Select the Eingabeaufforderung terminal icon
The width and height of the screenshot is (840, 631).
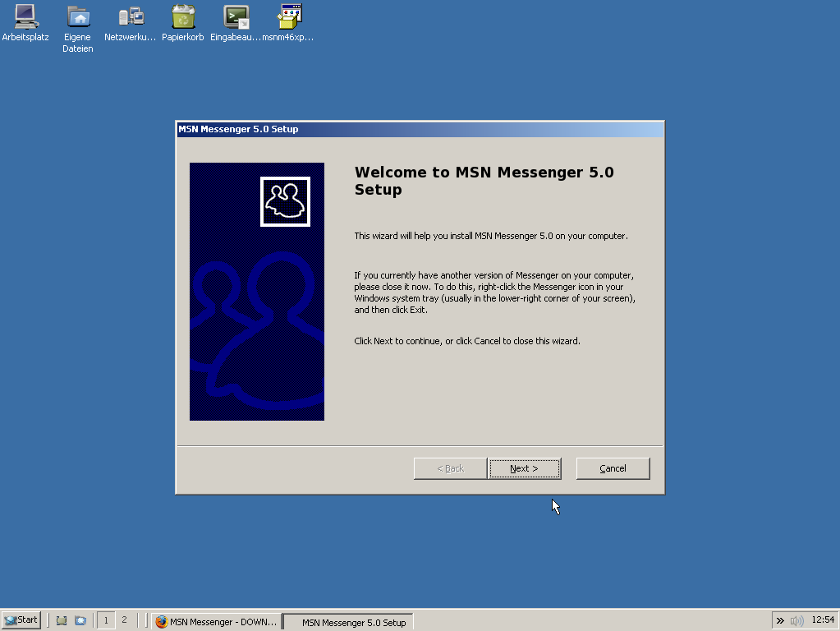coord(236,22)
